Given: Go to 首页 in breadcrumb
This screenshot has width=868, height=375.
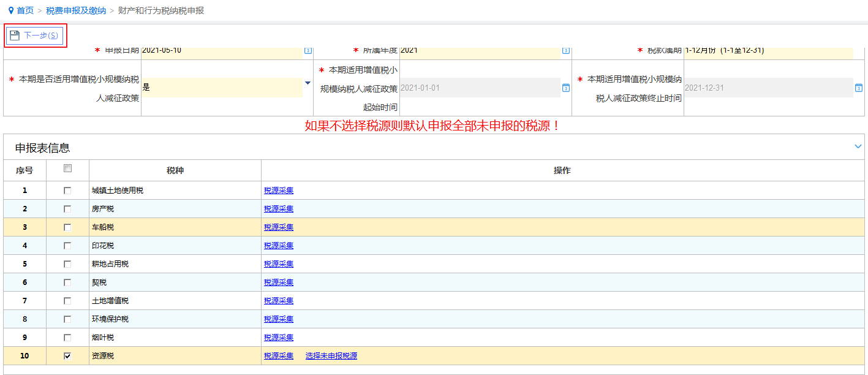Looking at the screenshot, I should 25,10.
